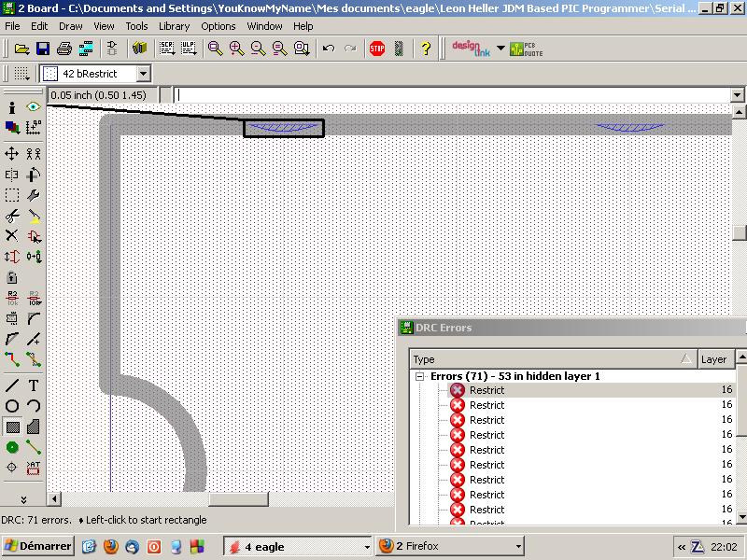Viewport: 747px width, 560px height.
Task: Select the Wire line tool
Action: pos(12,385)
